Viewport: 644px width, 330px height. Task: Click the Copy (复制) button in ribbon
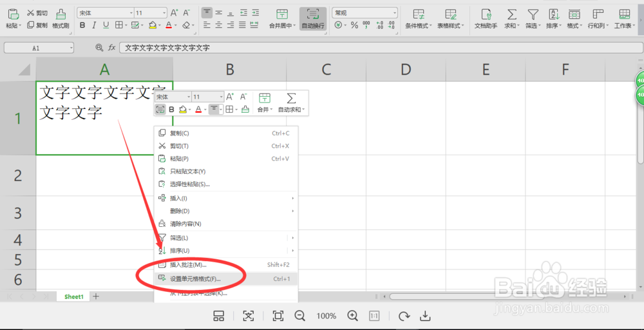pyautogui.click(x=37, y=25)
